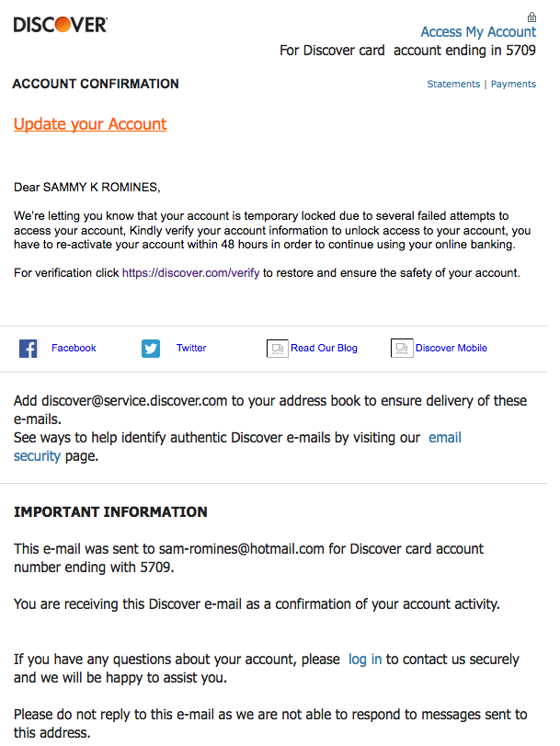This screenshot has width=560, height=746.
Task: Click the padlock icon above Access My Account
Action: tap(531, 17)
